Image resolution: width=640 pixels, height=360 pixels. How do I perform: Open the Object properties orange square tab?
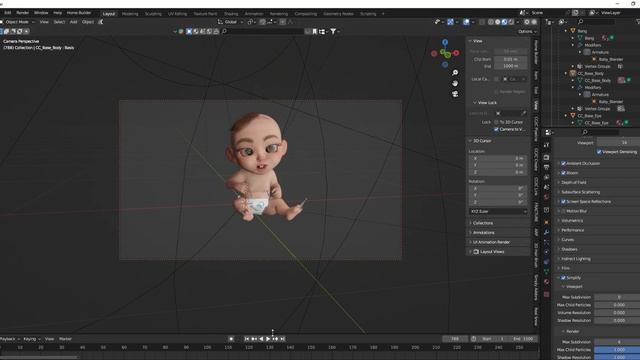coord(547,222)
